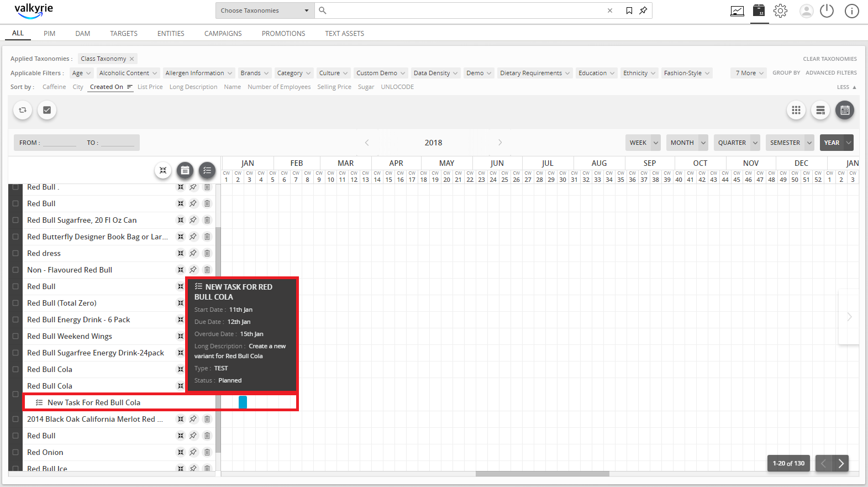Open the settings gear

pos(780,11)
